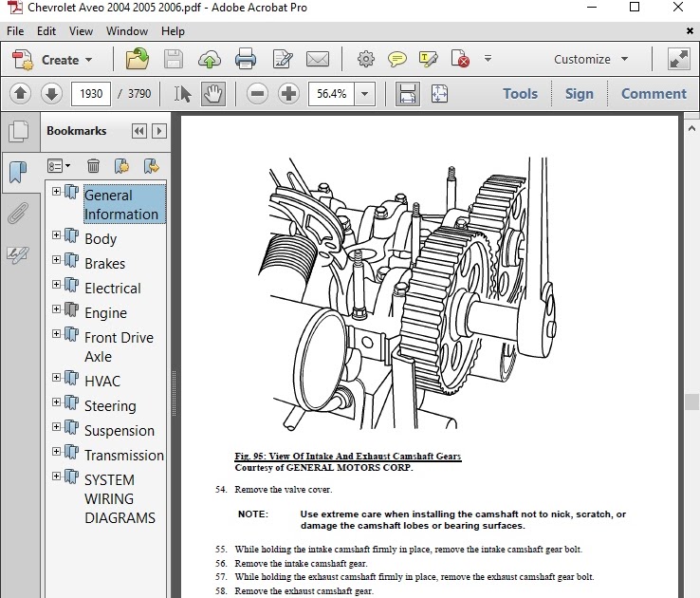Open the quick tools overflow arrow
The image size is (700, 598).
point(488,59)
